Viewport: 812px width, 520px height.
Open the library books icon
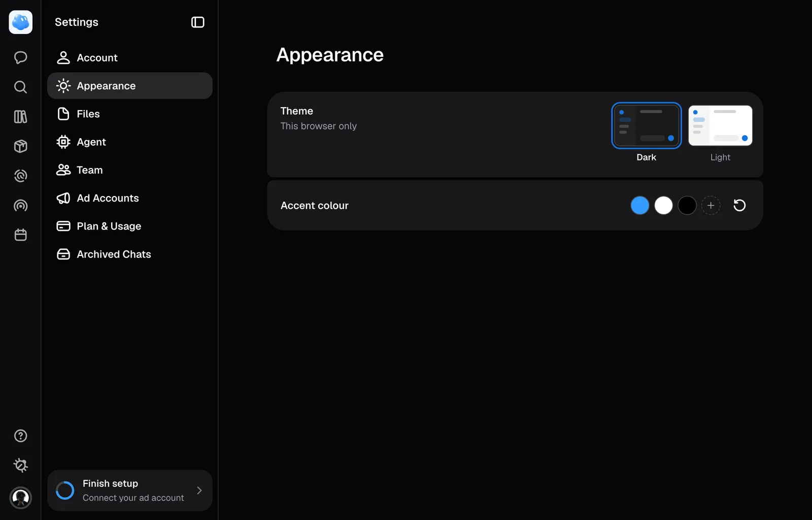pos(21,117)
